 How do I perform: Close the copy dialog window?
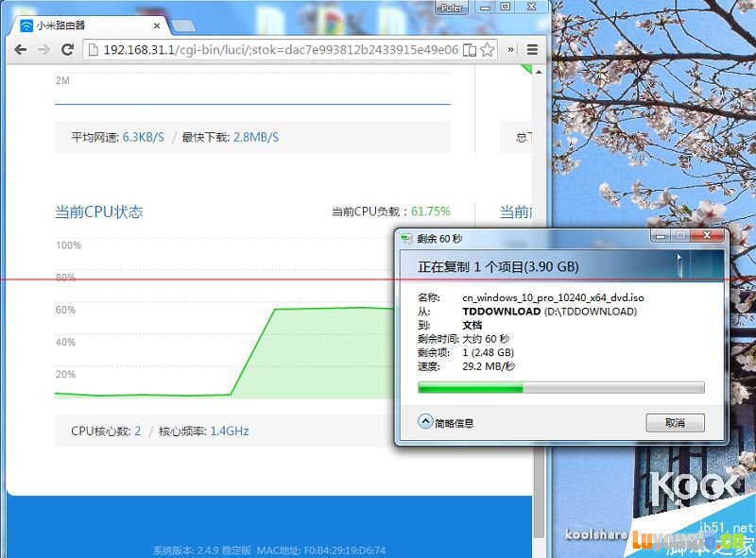click(x=707, y=235)
